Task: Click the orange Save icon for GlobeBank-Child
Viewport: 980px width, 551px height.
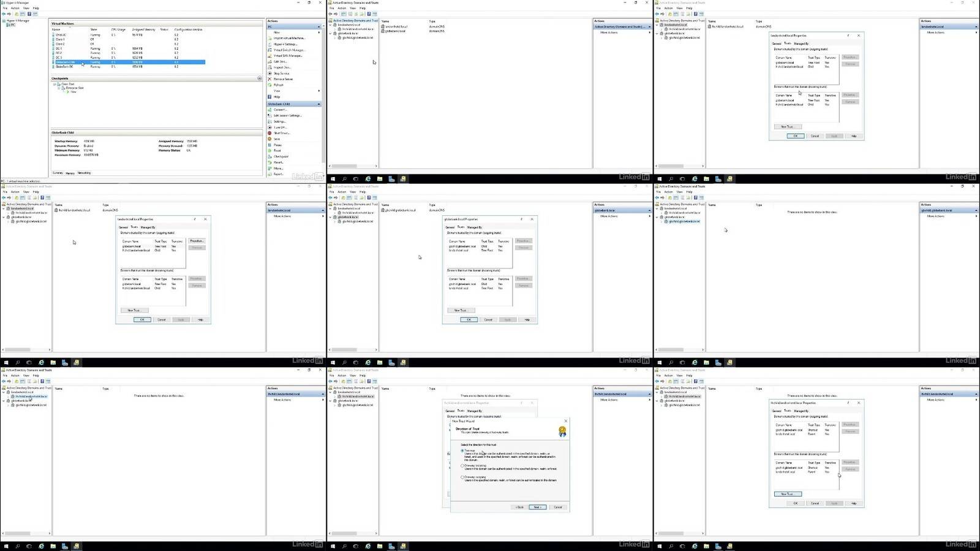Action: pos(269,139)
